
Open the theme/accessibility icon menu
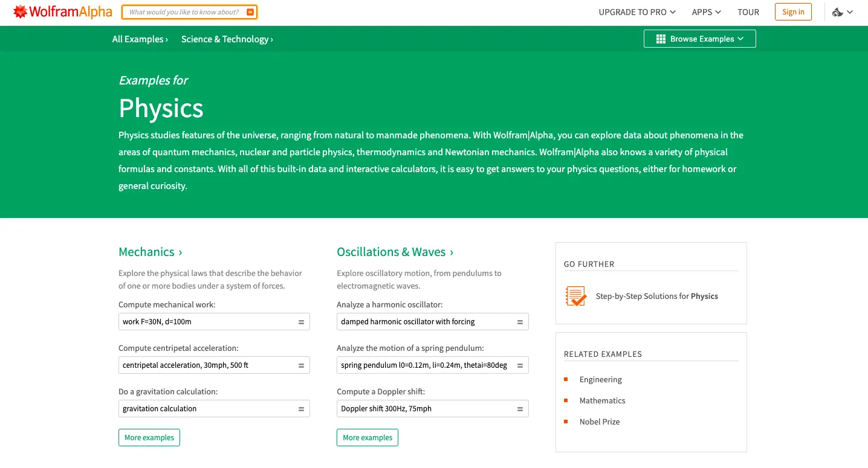(x=843, y=12)
